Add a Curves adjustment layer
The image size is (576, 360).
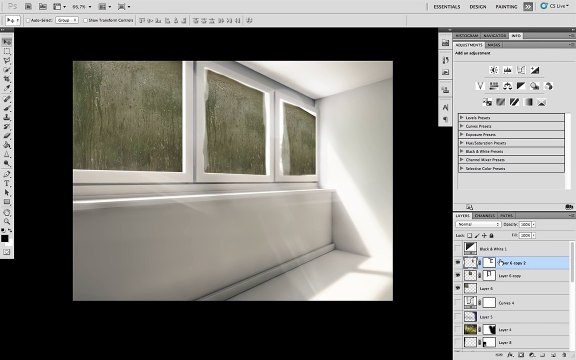click(521, 70)
